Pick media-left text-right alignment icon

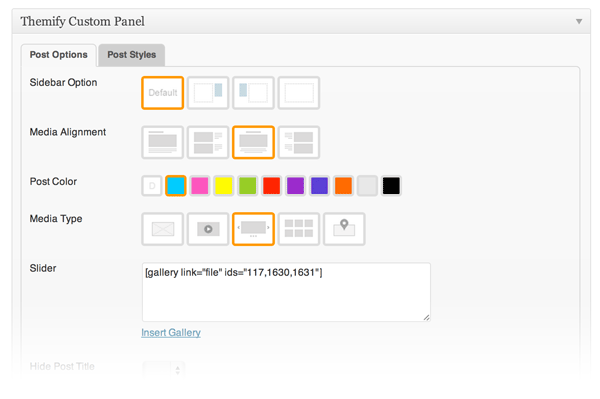click(x=208, y=142)
